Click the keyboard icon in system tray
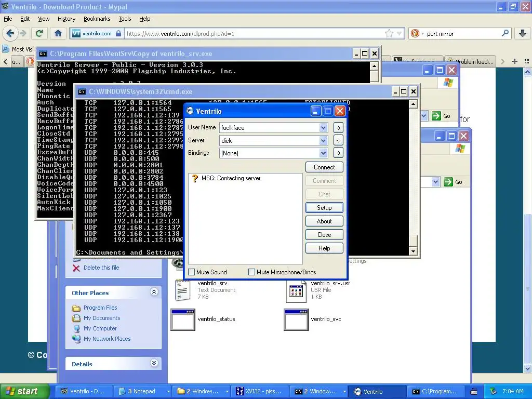The height and width of the screenshot is (399, 532). (x=474, y=392)
